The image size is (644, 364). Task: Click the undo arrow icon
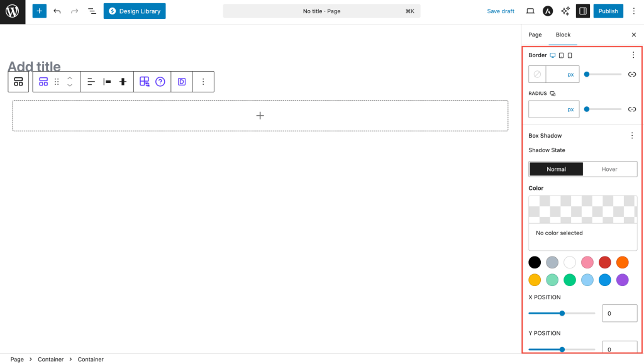57,11
